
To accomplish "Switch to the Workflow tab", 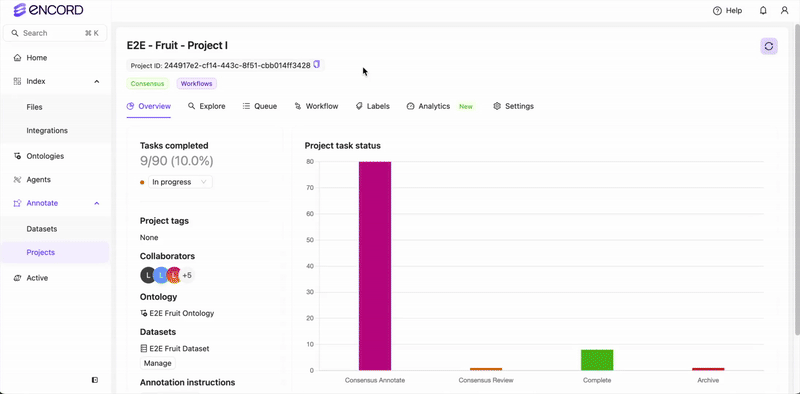I will coord(316,106).
